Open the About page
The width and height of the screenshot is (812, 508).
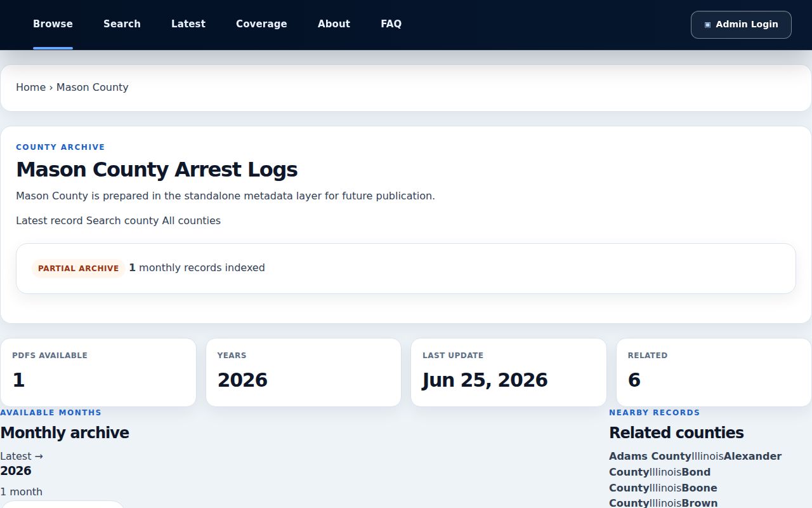pos(334,24)
